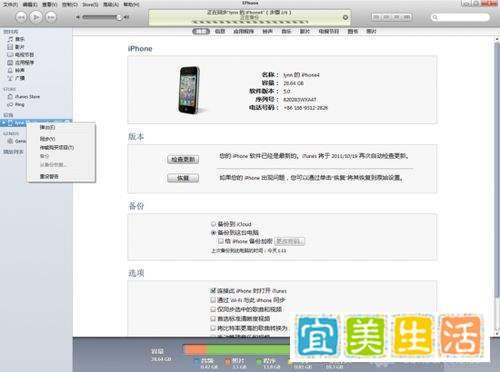Choose 同步(Y) from the context menu
The width and height of the screenshot is (500, 372).
47,139
